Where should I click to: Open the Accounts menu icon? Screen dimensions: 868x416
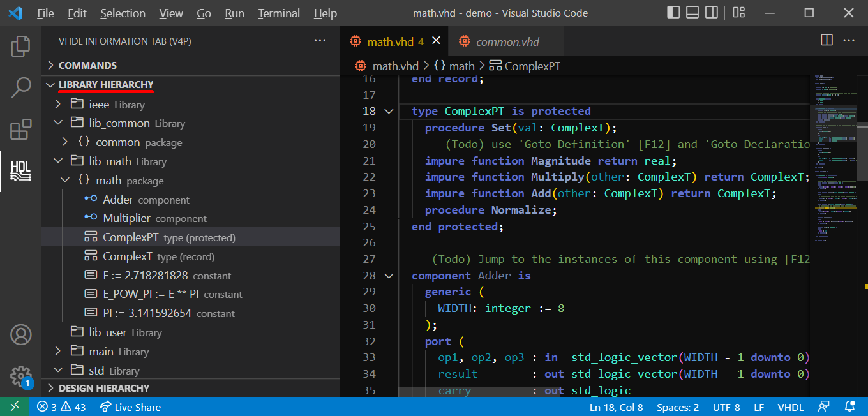click(20, 334)
